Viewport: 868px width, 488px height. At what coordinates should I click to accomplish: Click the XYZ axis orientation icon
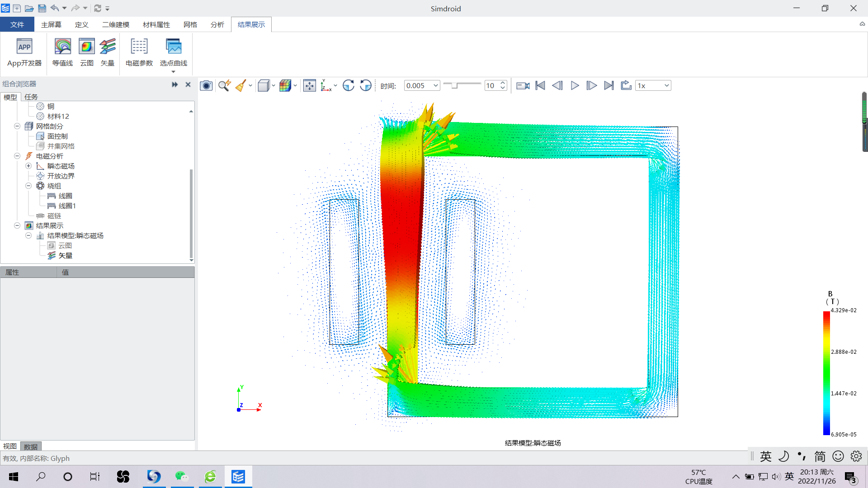[x=326, y=86]
